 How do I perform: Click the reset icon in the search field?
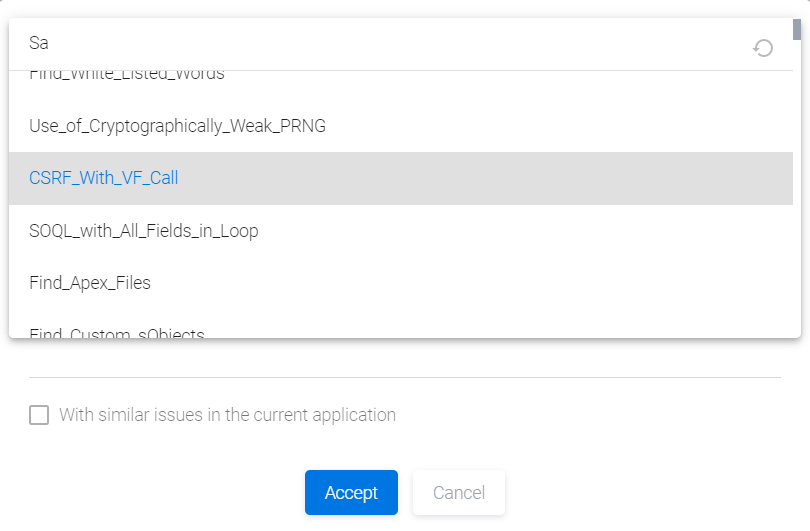[763, 48]
